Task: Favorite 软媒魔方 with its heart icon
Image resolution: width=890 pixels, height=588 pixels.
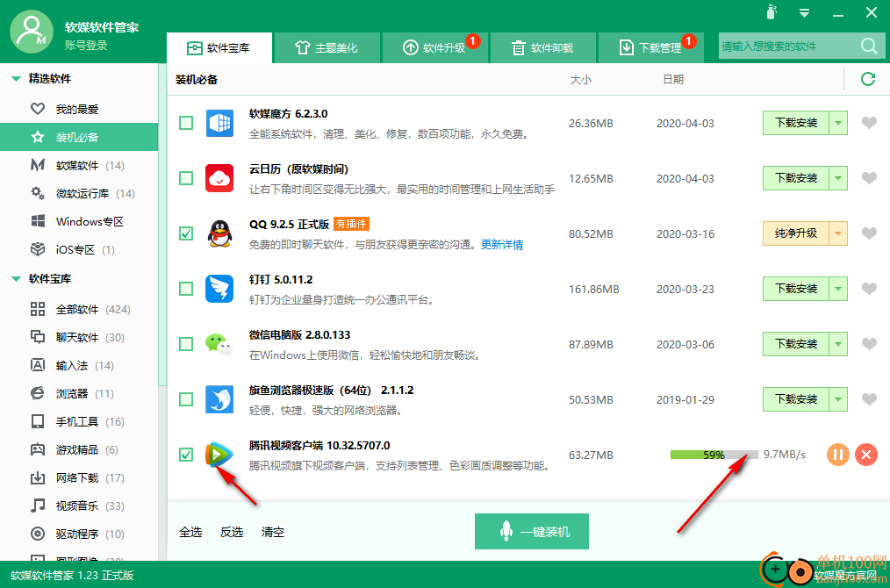Action: pos(869,123)
